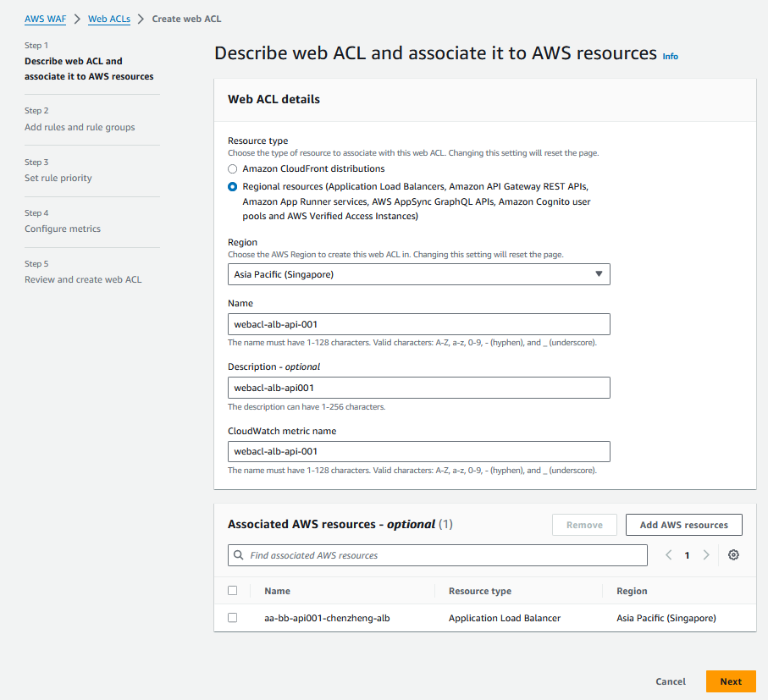Click the search magnifier icon in resources filter

[x=239, y=554]
